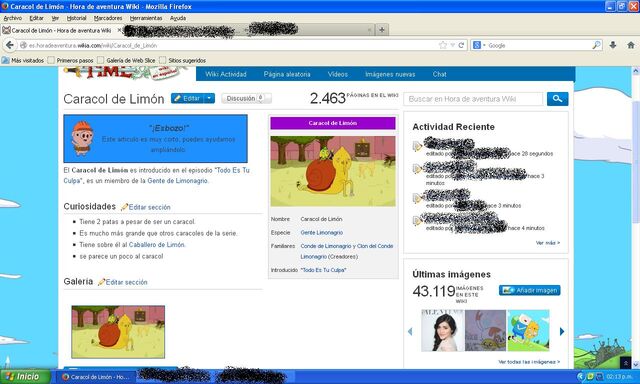The height and width of the screenshot is (384, 640).
Task: Click the Windows Inicio start button
Action: [x=25, y=376]
